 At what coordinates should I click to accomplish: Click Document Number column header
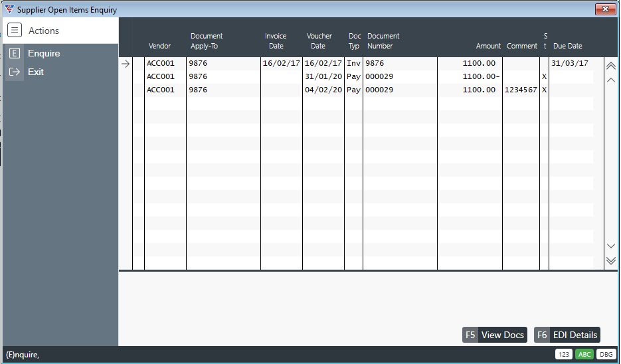pos(383,41)
